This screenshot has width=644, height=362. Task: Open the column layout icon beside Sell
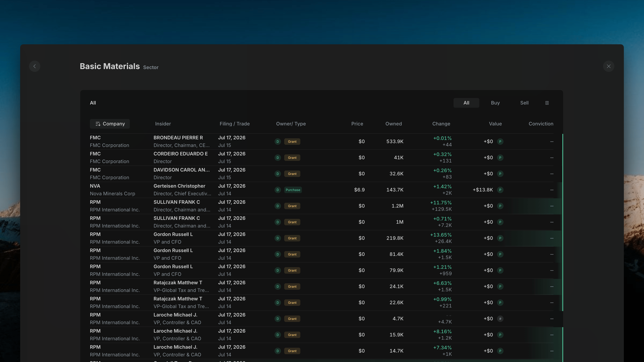coord(547,103)
